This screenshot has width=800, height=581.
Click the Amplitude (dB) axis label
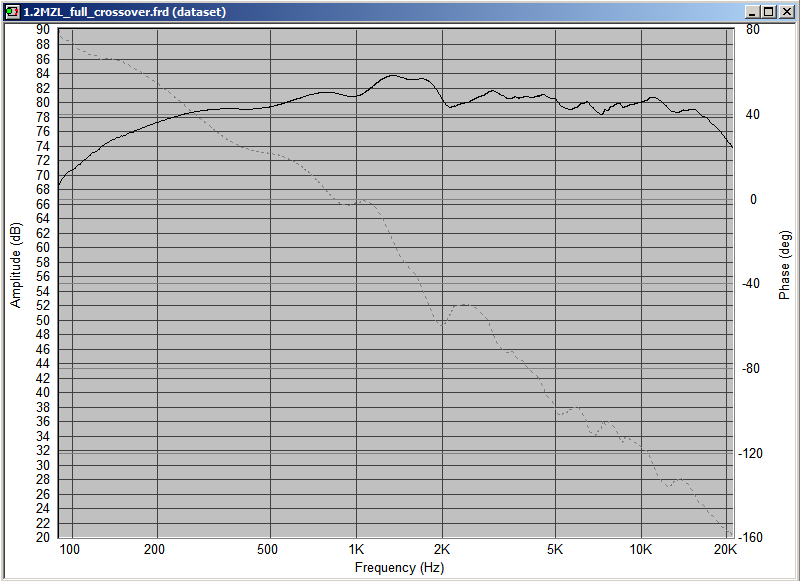tap(16, 265)
